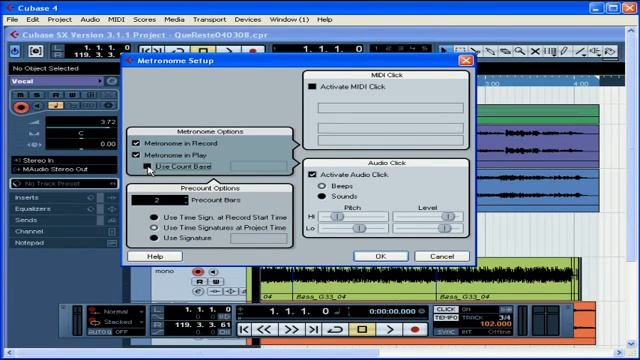Click the red Record Enable button on Vocal
Viewport: 640px width, 360px height.
21,107
